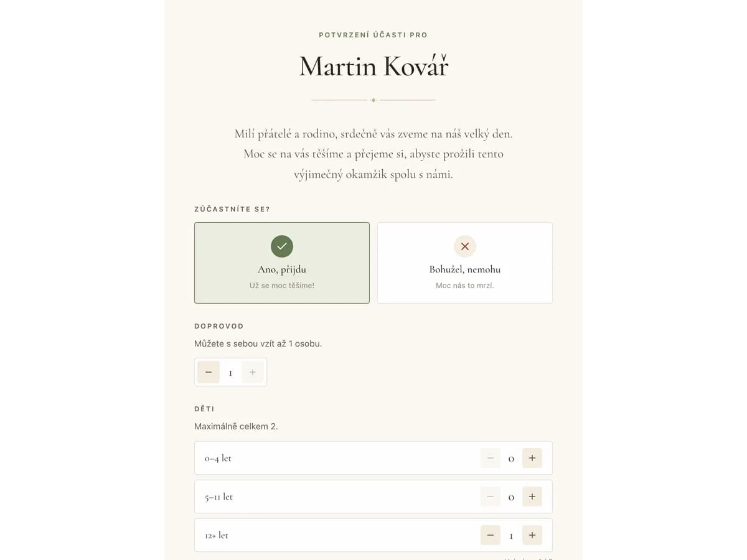Add a child aged 0–4 let

pyautogui.click(x=532, y=458)
